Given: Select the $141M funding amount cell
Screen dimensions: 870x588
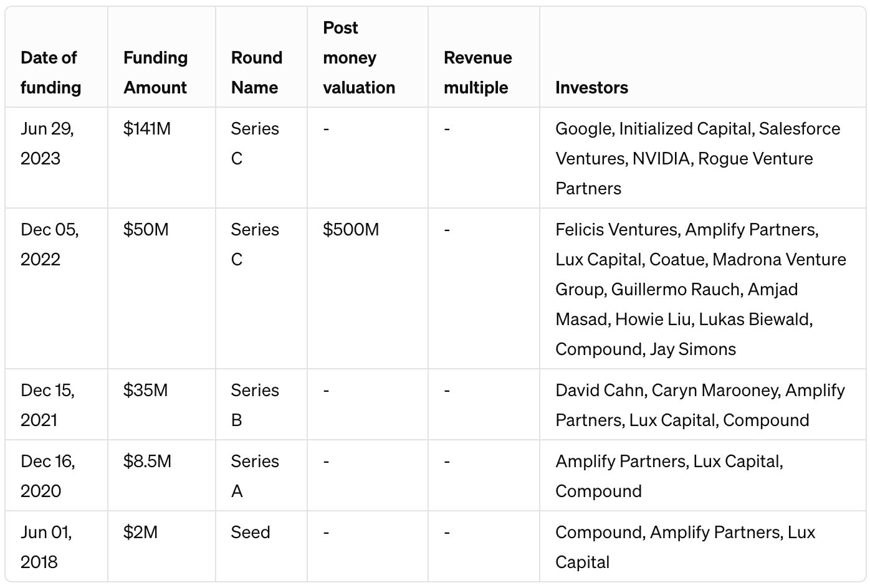Looking at the screenshot, I should pos(161,158).
